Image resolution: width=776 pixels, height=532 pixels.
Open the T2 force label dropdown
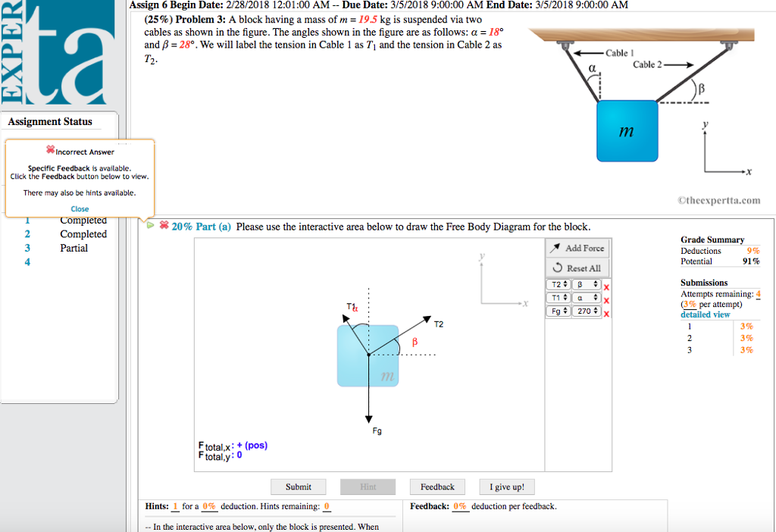558,284
